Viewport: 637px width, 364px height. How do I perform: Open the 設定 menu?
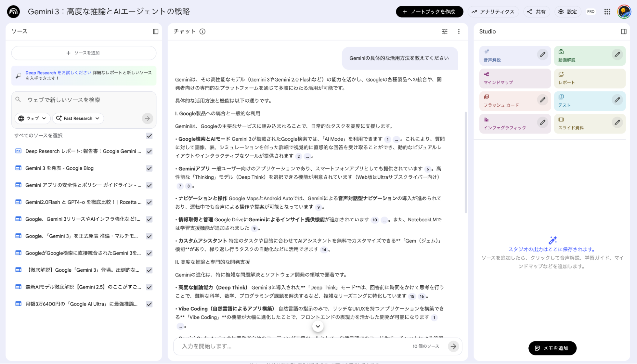click(x=568, y=11)
